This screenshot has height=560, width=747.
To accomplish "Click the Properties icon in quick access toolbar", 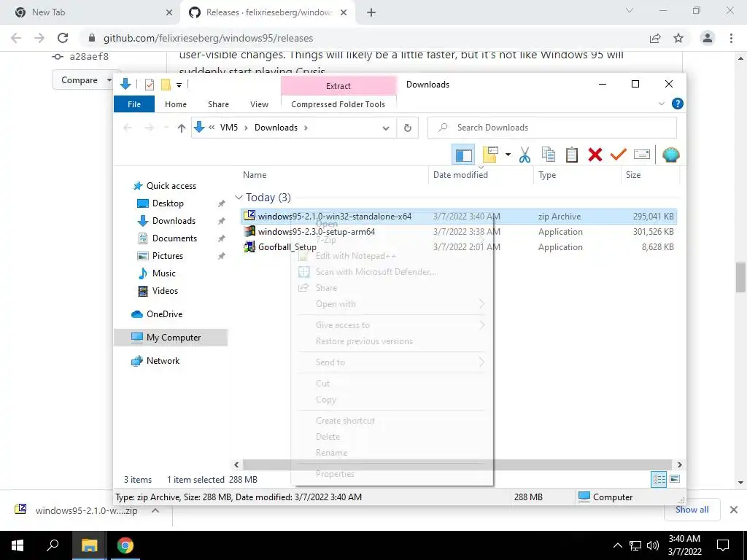I will coord(149,85).
